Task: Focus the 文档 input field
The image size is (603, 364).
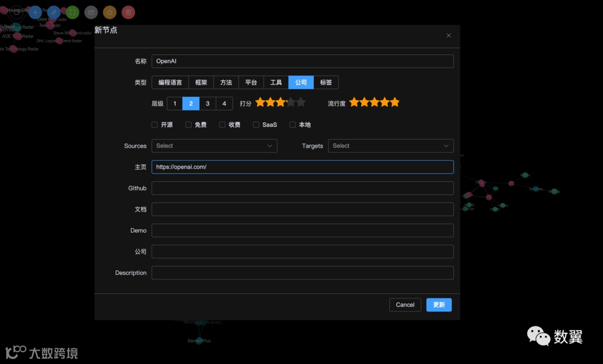Action: click(x=303, y=209)
